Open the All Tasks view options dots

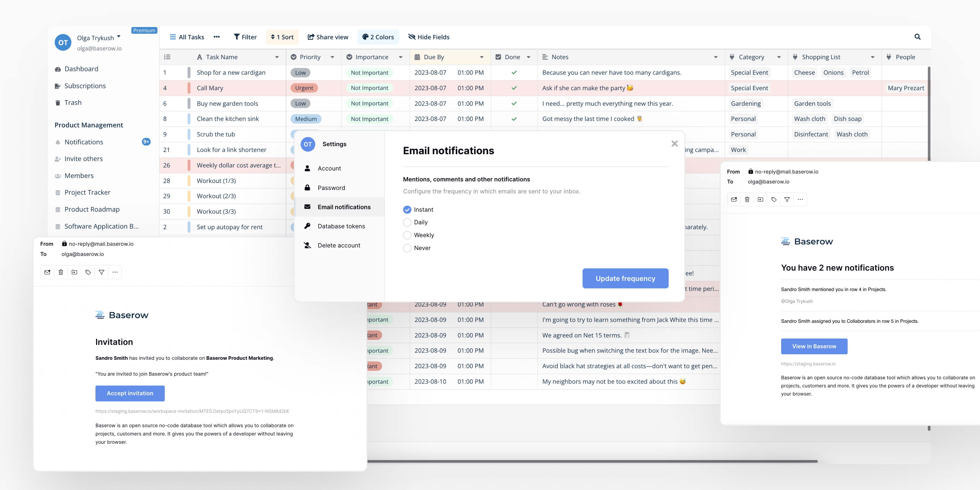coord(217,37)
